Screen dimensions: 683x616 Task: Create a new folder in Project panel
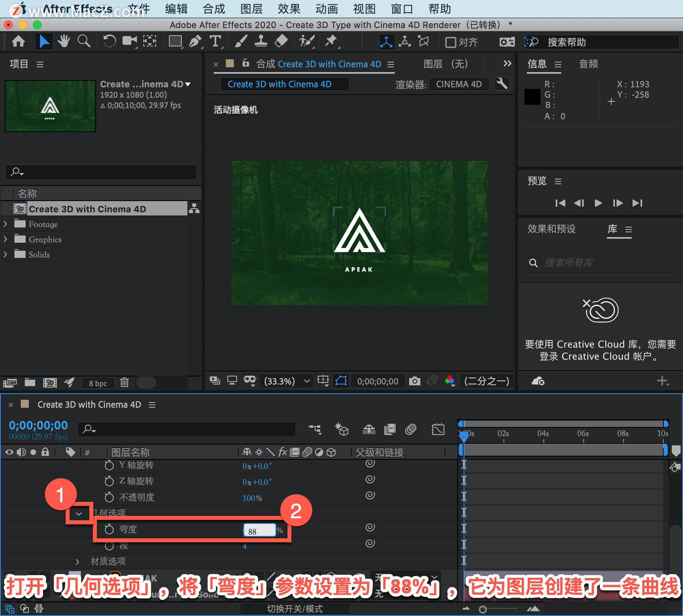tap(30, 382)
